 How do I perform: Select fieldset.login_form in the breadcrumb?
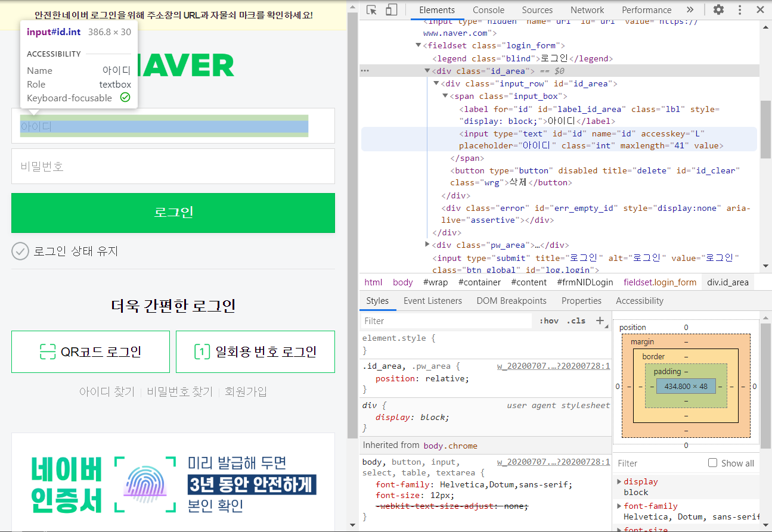click(x=660, y=282)
